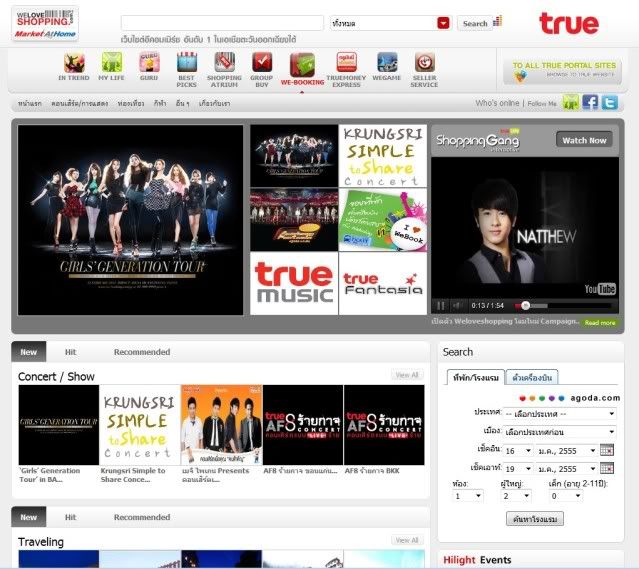Open the true Fantasia tile
The height and width of the screenshot is (569, 639).
coord(383,283)
